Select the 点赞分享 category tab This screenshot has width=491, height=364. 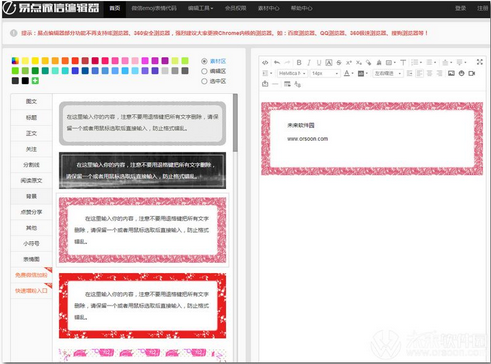point(31,212)
